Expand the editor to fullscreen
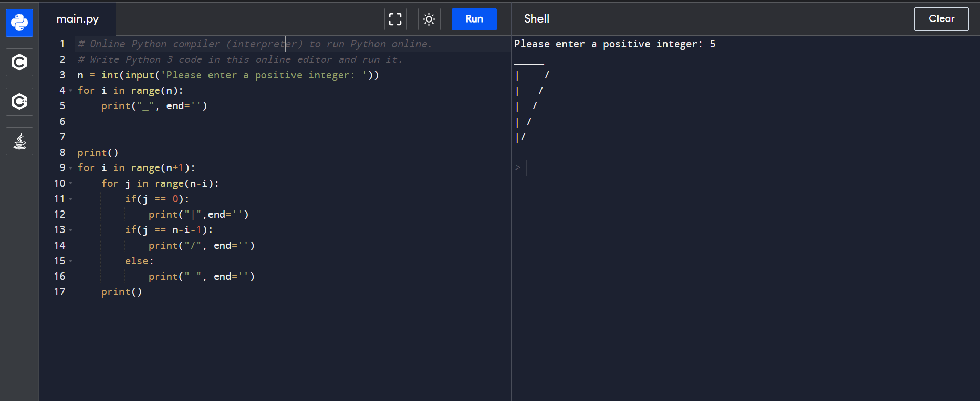This screenshot has width=980, height=401. 395,19
